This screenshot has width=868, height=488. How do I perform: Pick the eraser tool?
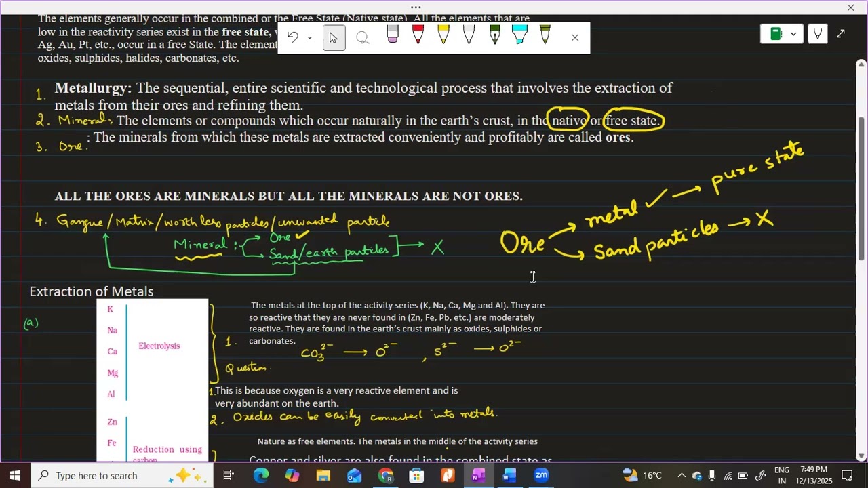click(393, 35)
